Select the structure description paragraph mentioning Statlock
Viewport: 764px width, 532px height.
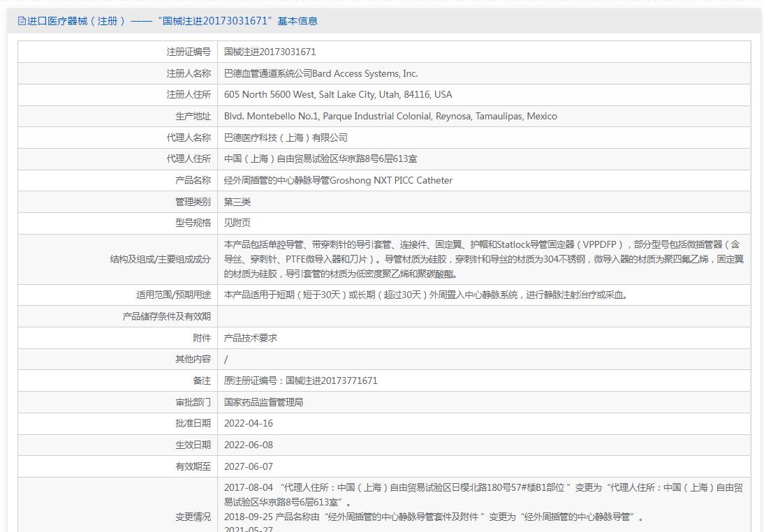click(484, 259)
